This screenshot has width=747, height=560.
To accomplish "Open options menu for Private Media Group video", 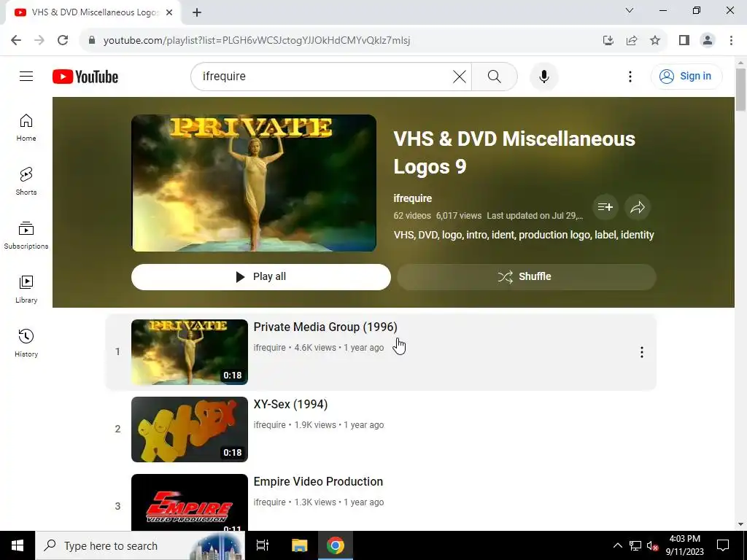I will 642,352.
